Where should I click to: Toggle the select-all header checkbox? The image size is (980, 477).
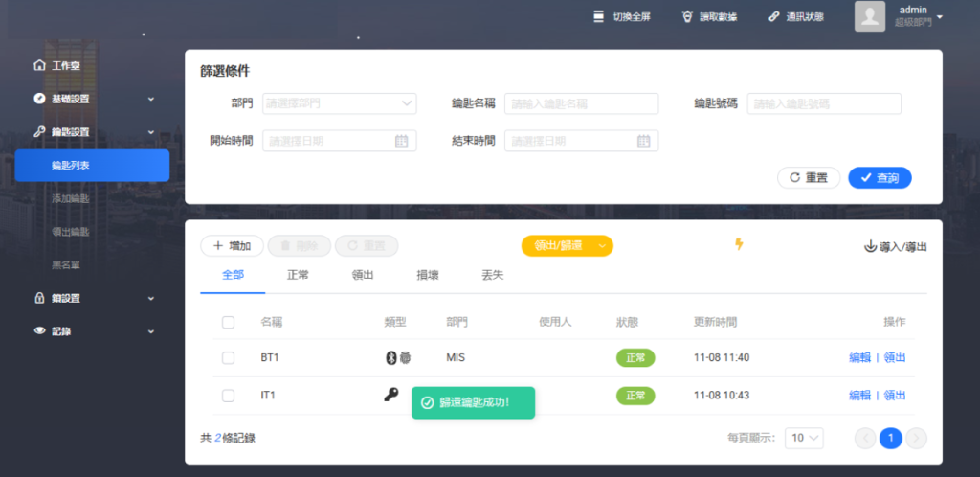[228, 322]
